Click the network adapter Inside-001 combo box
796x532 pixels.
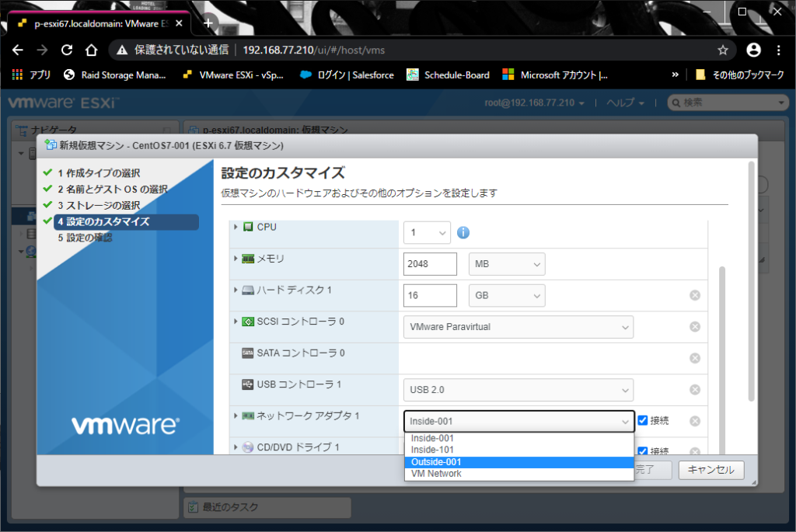click(x=518, y=421)
